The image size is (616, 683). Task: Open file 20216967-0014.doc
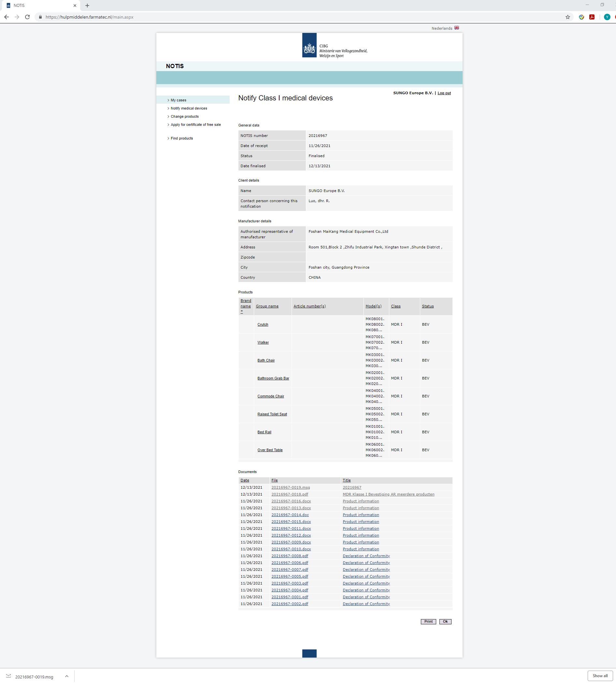(290, 515)
